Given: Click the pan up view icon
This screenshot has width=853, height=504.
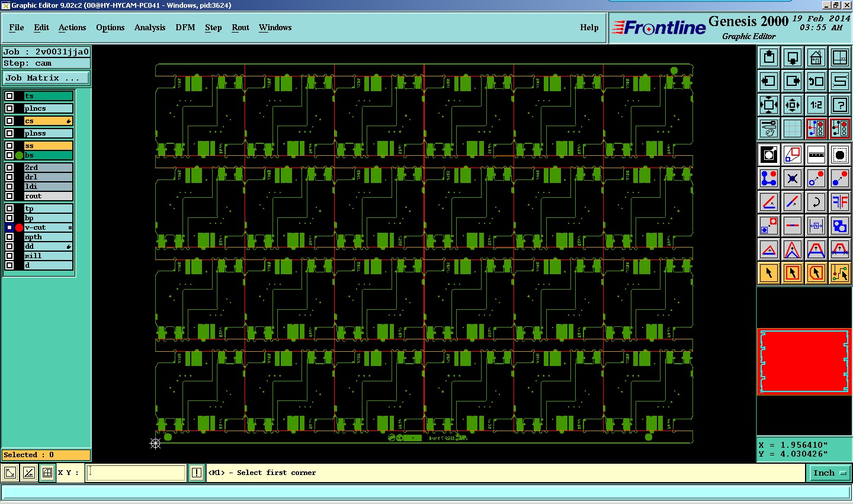Looking at the screenshot, I should click(769, 57).
